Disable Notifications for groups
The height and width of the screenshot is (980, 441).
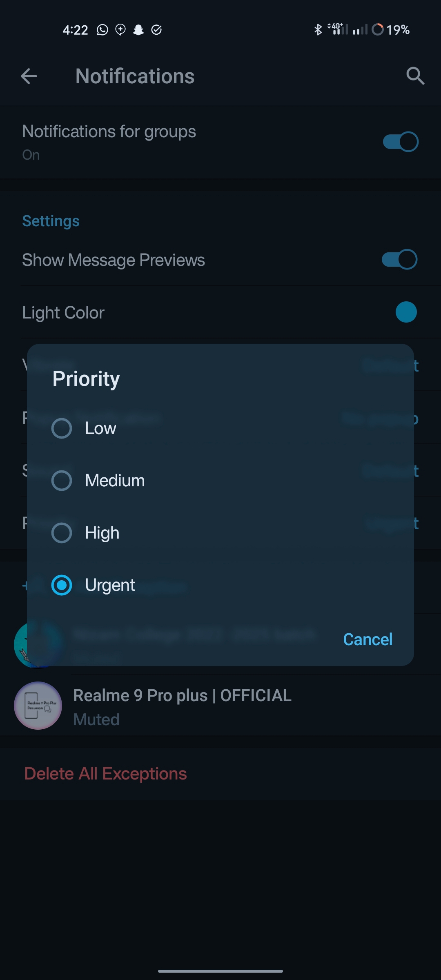(x=401, y=142)
